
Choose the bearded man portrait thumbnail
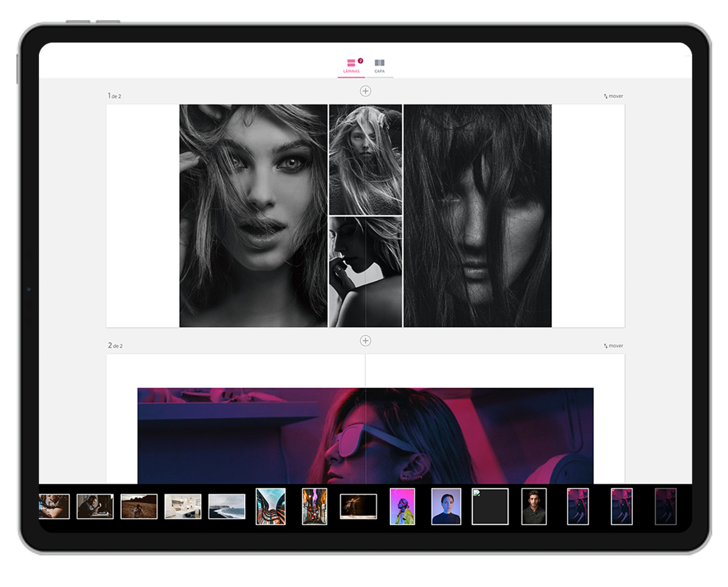[534, 506]
